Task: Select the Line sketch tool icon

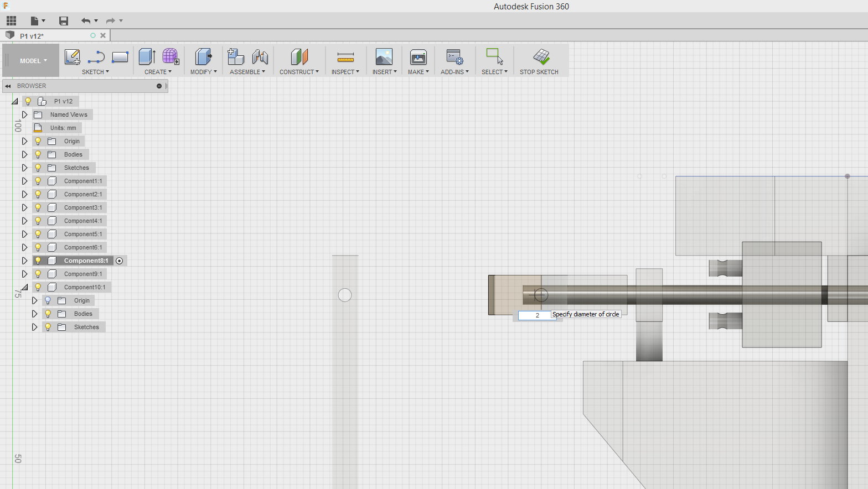Action: point(96,57)
